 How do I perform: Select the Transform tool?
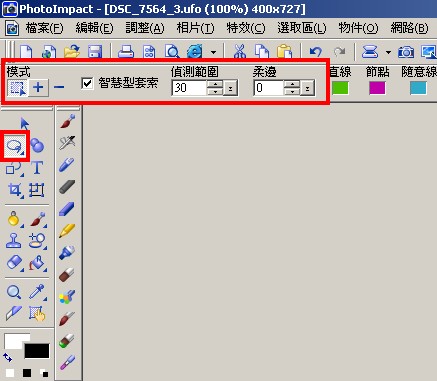point(37,190)
